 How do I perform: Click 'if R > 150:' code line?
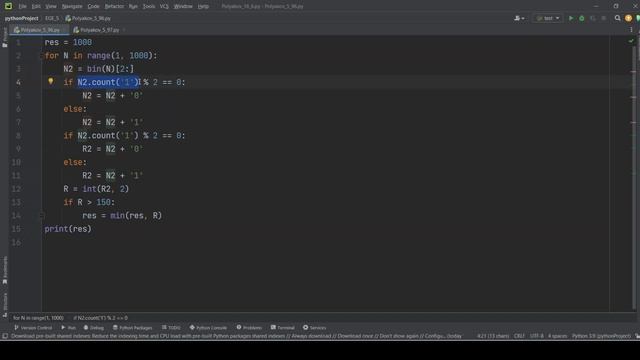coord(89,202)
